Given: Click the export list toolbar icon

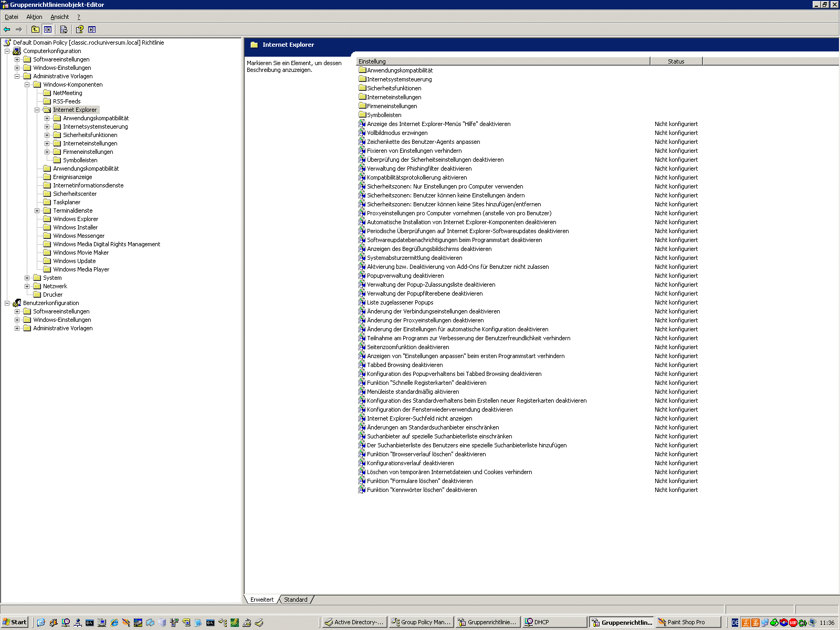Looking at the screenshot, I should pos(64,29).
